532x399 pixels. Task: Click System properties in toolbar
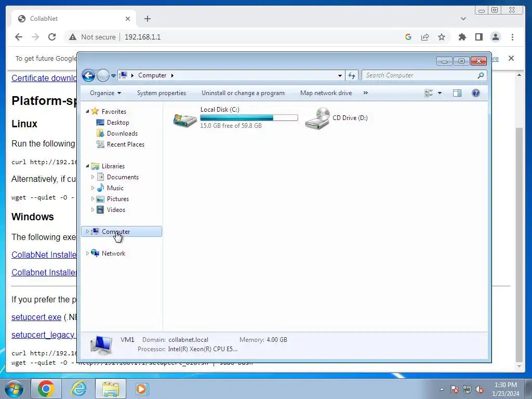(162, 93)
